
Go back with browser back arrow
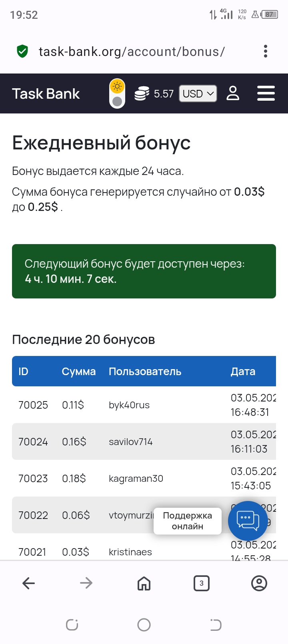(x=29, y=583)
